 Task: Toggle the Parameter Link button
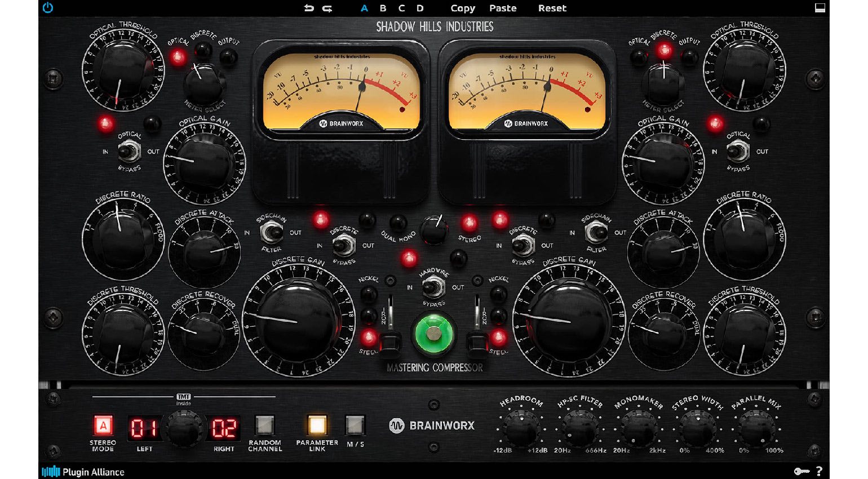317,425
